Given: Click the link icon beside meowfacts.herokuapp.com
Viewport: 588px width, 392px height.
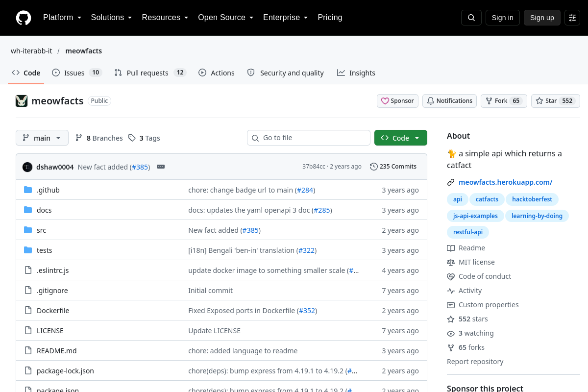Looking at the screenshot, I should (451, 182).
